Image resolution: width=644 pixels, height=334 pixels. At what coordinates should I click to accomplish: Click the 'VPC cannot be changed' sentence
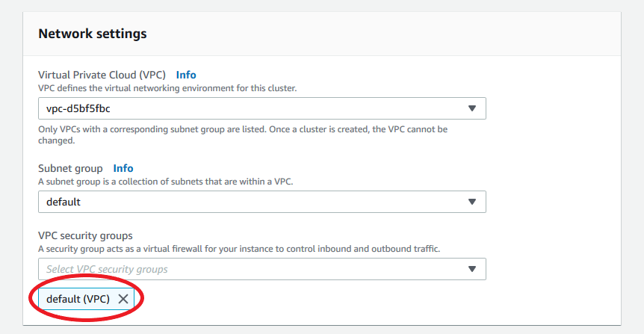pyautogui.click(x=388, y=129)
